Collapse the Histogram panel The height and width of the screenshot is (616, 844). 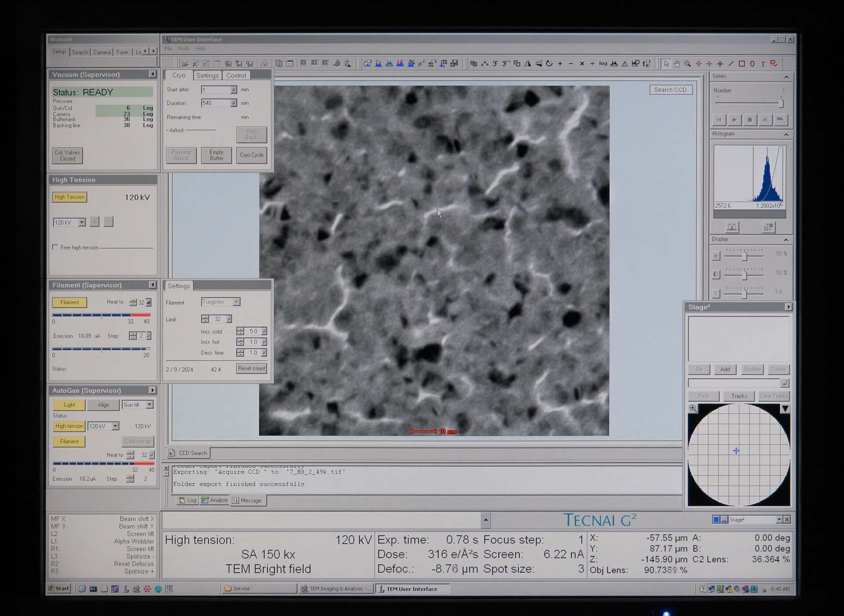point(786,134)
